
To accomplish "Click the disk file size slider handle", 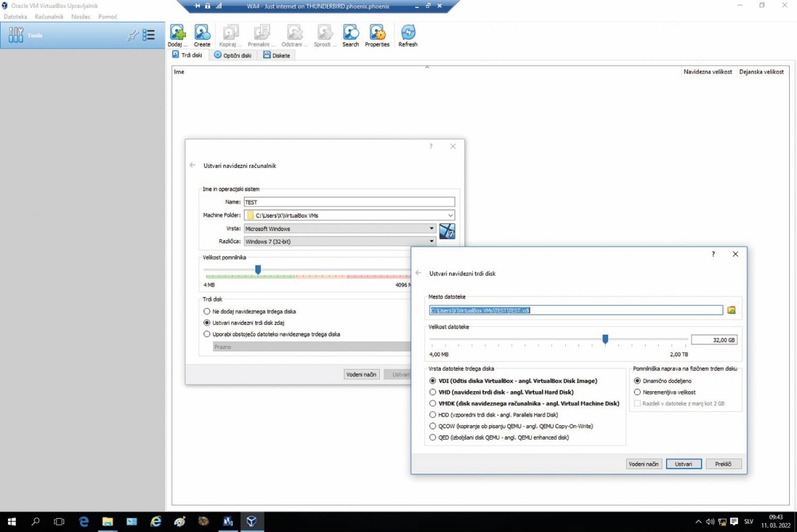I will [x=605, y=339].
